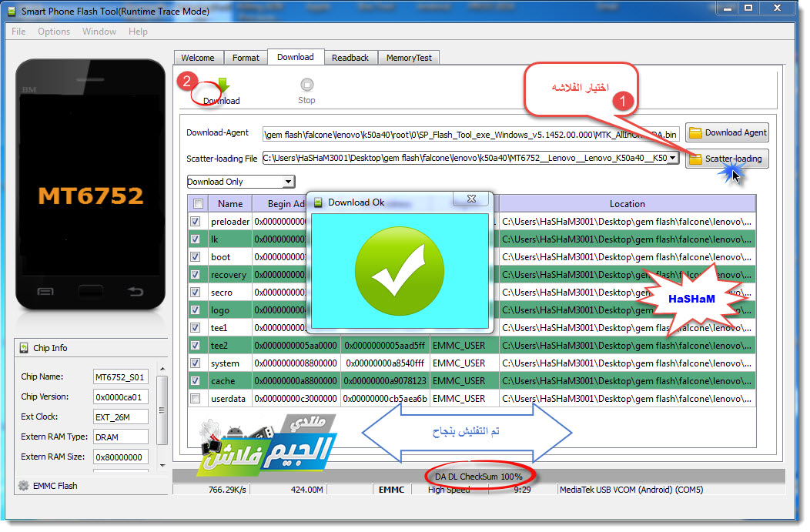Click the Location column header

[627, 204]
